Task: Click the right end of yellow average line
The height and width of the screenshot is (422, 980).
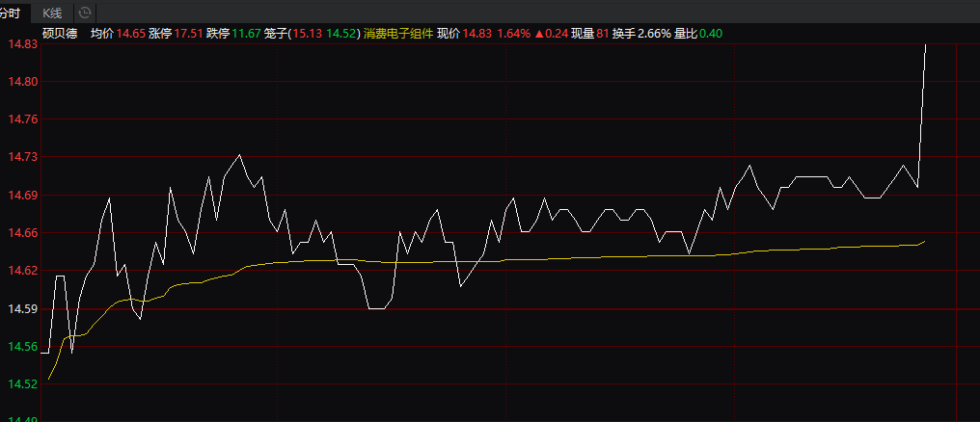Action: tap(924, 241)
